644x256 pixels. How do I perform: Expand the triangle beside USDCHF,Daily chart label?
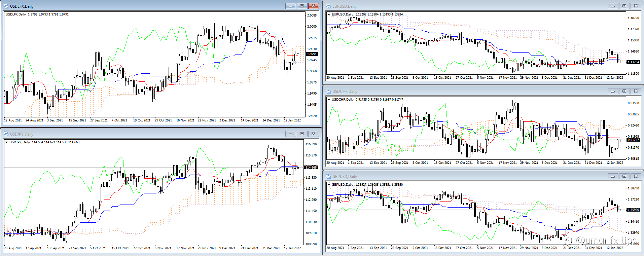329,100
